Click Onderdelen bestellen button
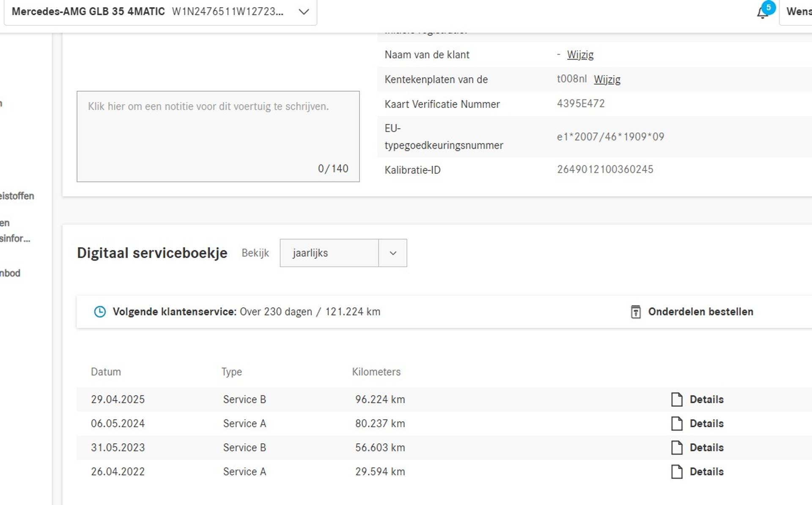Viewport: 812px width, 505px height. coord(700,312)
